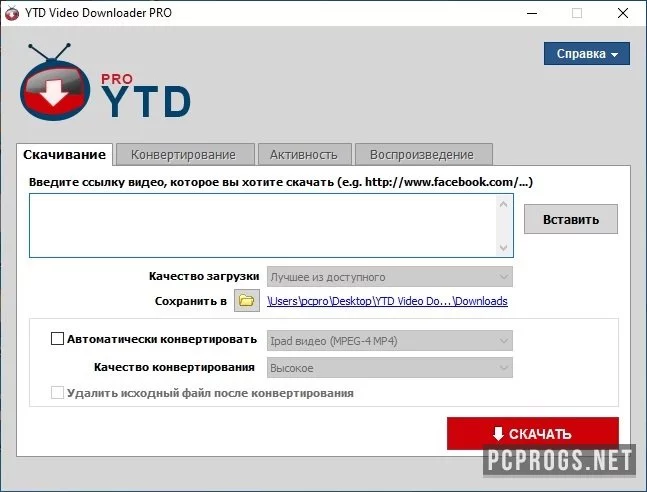The width and height of the screenshot is (647, 492).
Task: Open the Воспроизведение tab
Action: (422, 155)
